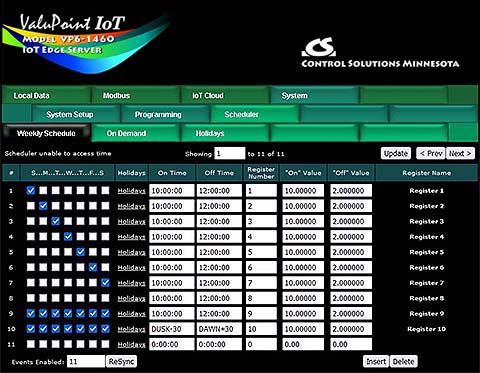The width and height of the screenshot is (480, 373).
Task: Edit On Value 0.00 in row 11
Action: (x=303, y=344)
